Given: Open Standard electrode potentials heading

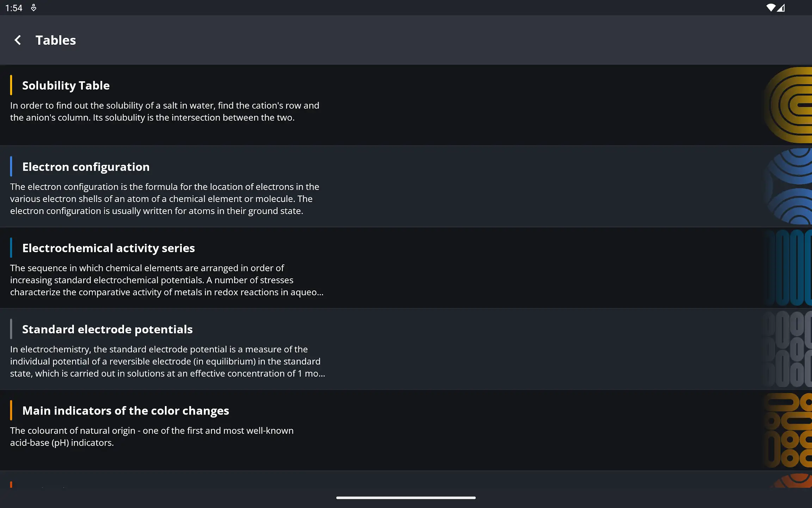Looking at the screenshot, I should coord(107,329).
